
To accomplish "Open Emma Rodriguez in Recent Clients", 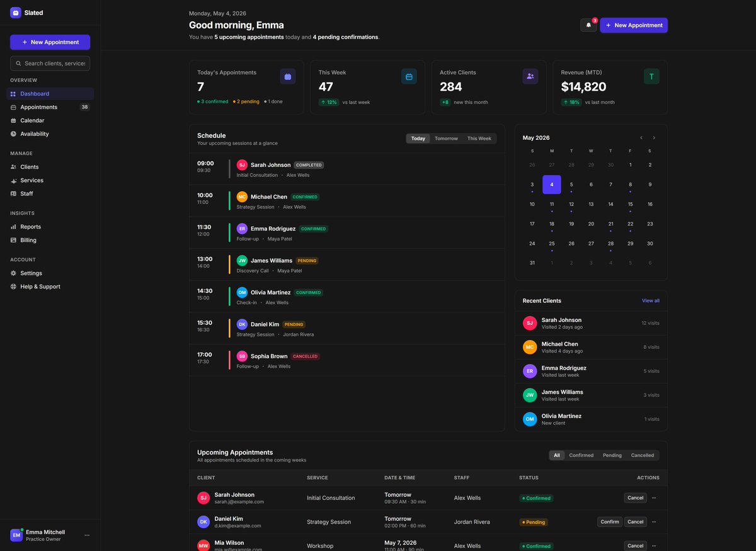I will point(591,371).
